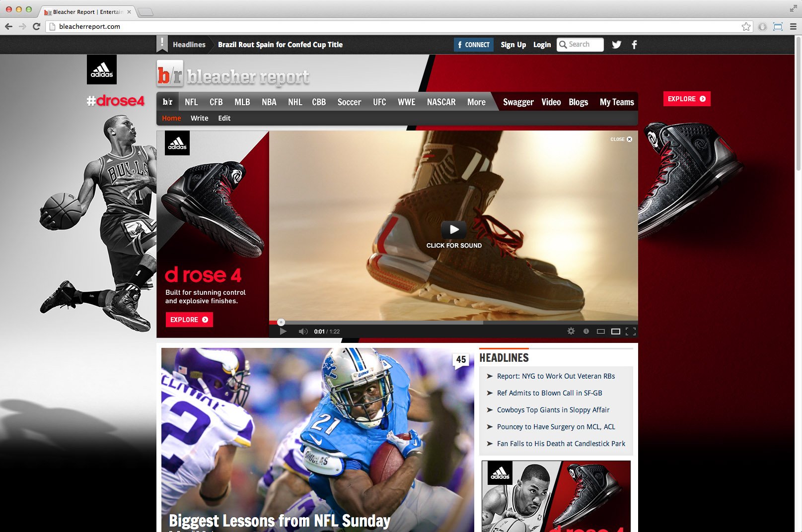The height and width of the screenshot is (532, 802).
Task: Click the EXPLORE button in the right sidebar
Action: point(687,99)
